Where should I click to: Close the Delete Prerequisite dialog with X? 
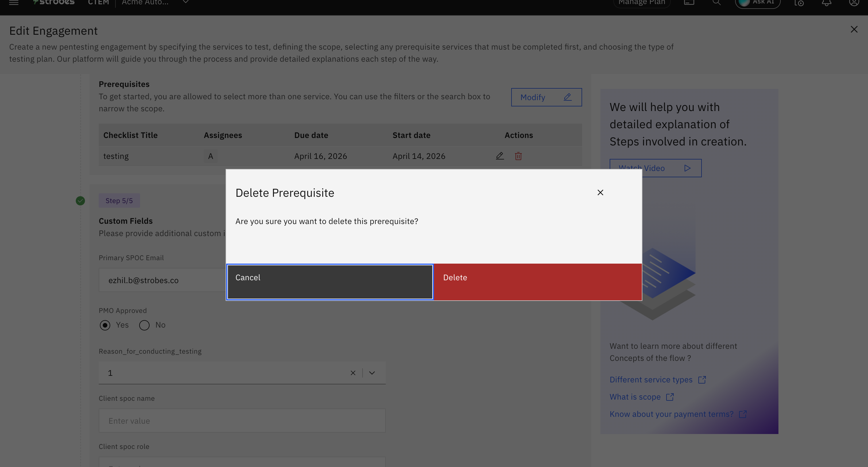(x=600, y=192)
